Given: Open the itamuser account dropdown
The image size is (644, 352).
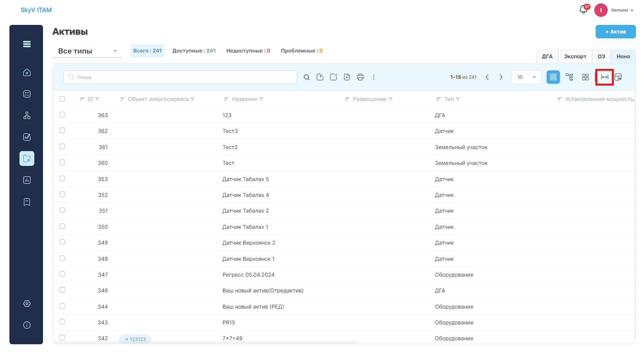Looking at the screenshot, I should point(622,10).
